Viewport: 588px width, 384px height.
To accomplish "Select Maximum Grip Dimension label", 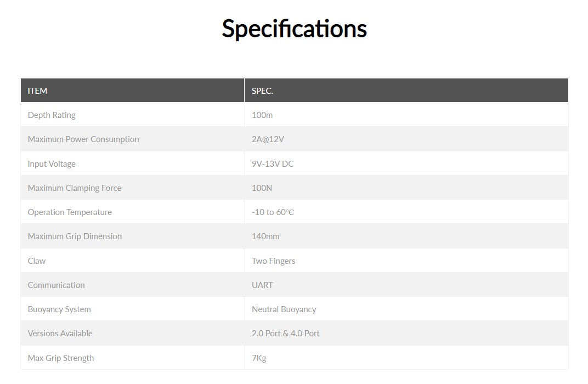I will click(x=75, y=236).
